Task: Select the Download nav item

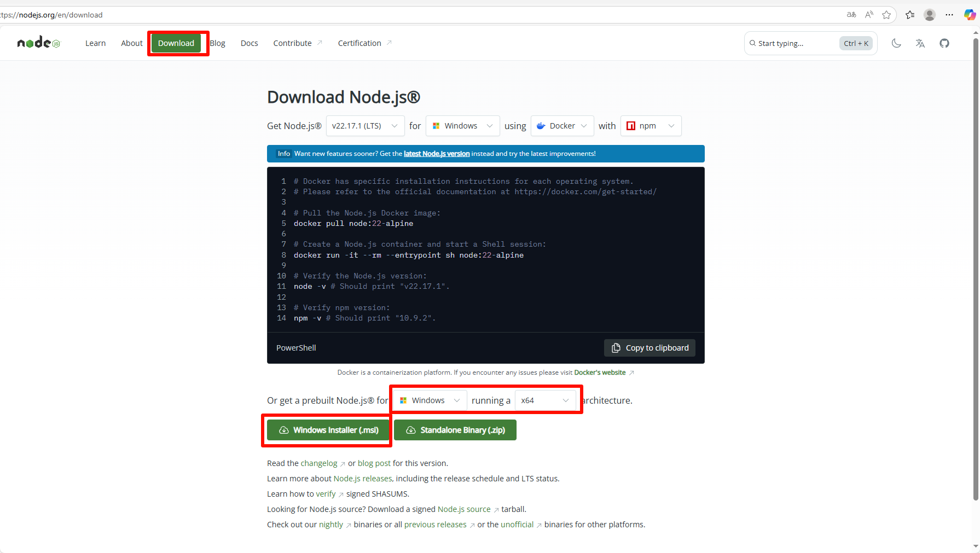Action: [176, 43]
